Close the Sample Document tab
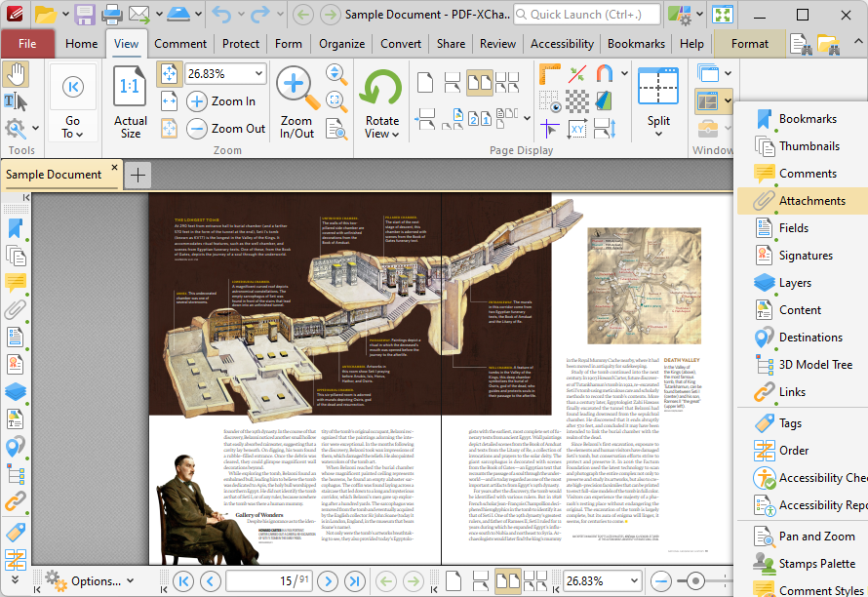Image resolution: width=868 pixels, height=597 pixels. pos(114,167)
